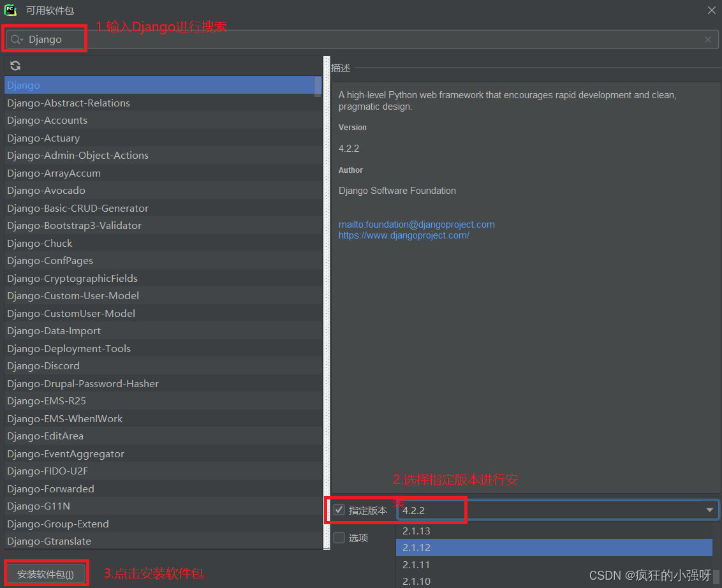The image size is (722, 588).
Task: Select Django-ConfPages in the list
Action: (163, 261)
